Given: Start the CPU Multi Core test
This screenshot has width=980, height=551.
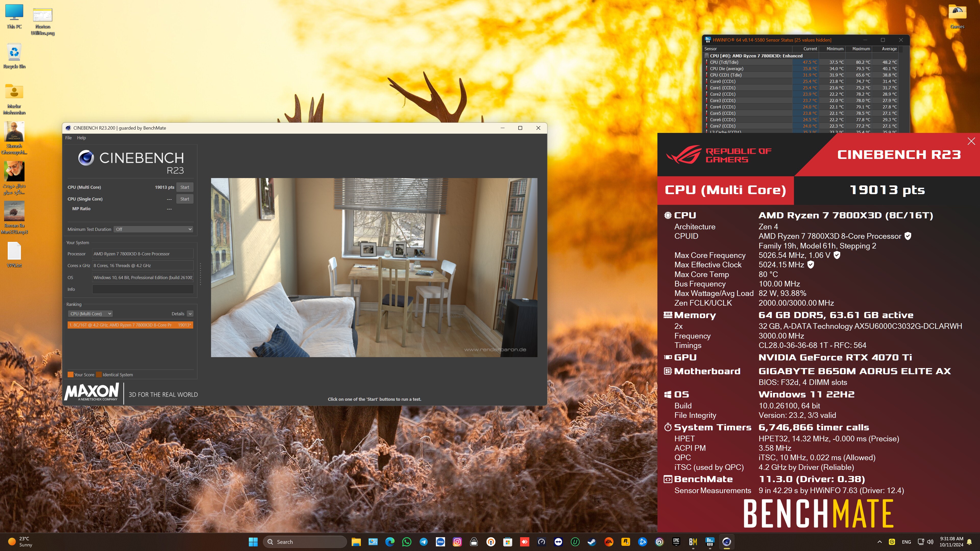Looking at the screenshot, I should 185,187.
